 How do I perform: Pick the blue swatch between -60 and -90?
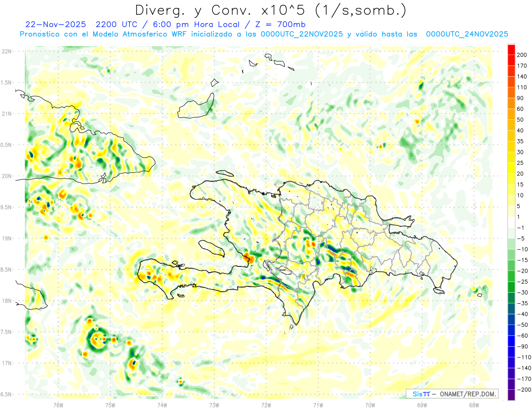tap(512, 341)
